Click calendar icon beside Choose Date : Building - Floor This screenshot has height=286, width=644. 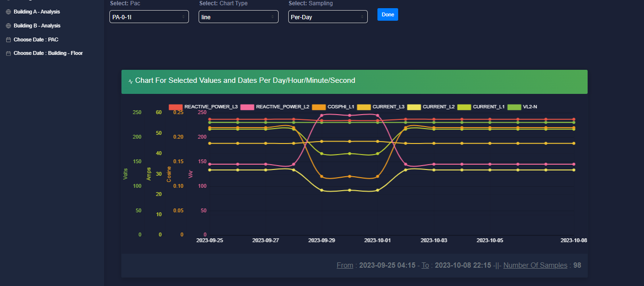[8, 53]
